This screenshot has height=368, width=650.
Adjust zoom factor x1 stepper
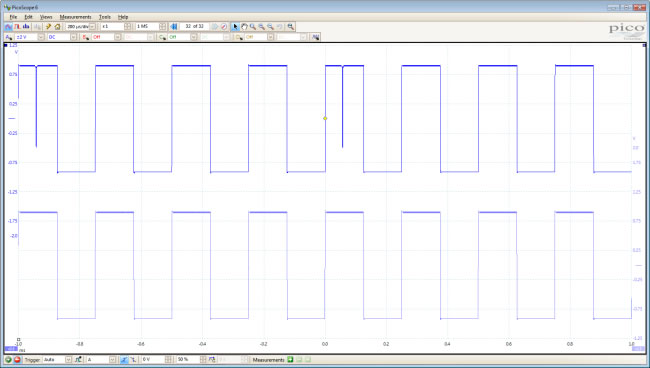[128, 27]
